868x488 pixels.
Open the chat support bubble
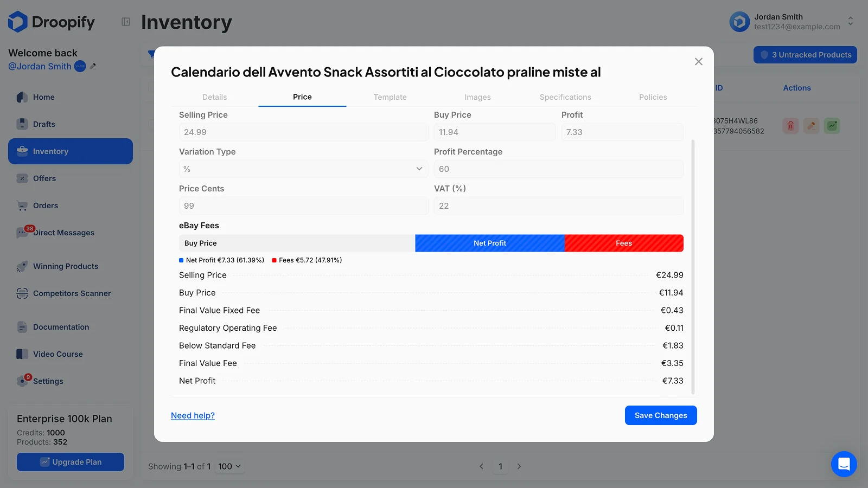pos(844,464)
